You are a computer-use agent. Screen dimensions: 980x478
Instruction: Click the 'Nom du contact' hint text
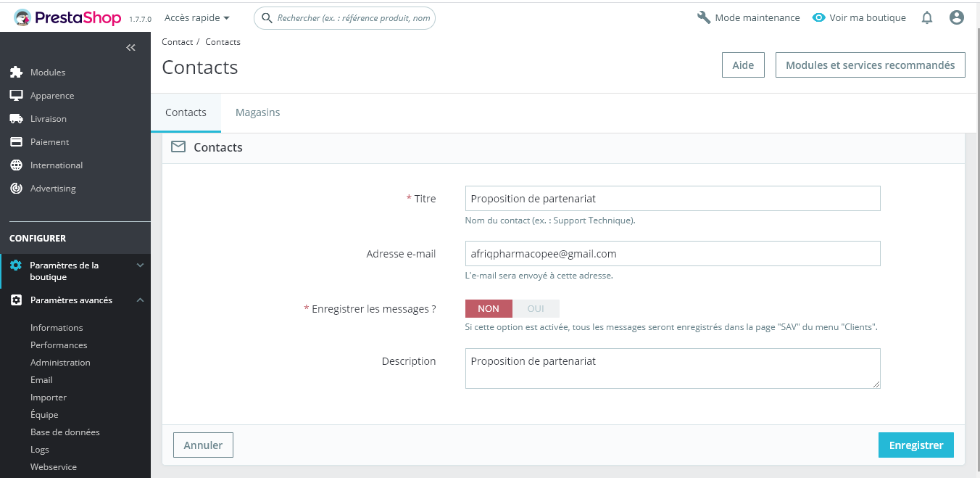click(550, 221)
